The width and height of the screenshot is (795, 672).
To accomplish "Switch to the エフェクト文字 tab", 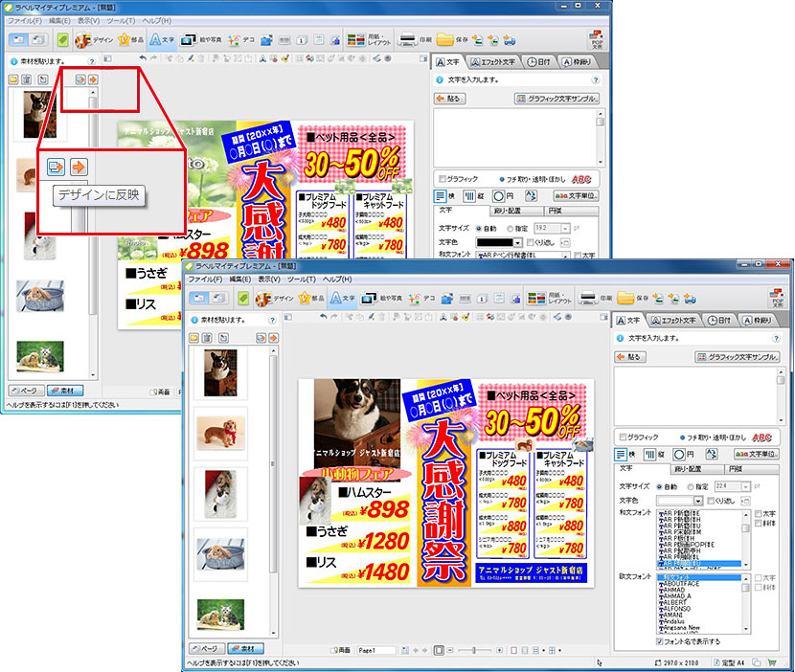I will pos(676,320).
